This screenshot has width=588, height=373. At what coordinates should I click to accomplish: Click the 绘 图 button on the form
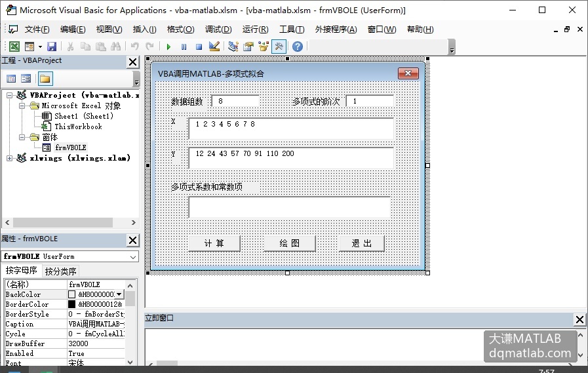coord(290,244)
